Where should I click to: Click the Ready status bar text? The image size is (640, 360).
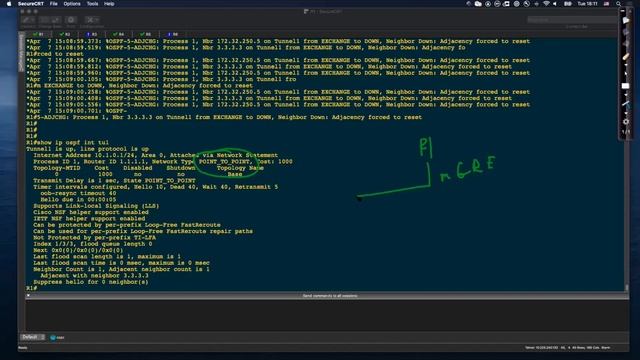[23, 348]
